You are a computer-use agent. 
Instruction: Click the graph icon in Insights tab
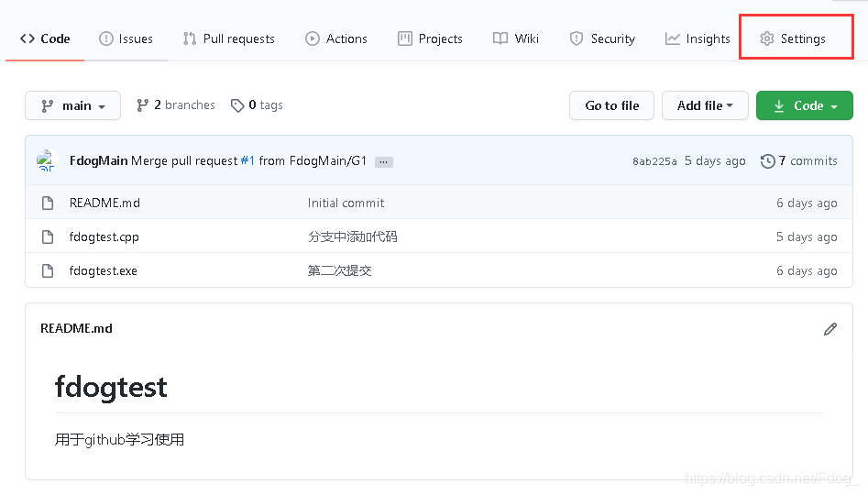coord(673,38)
